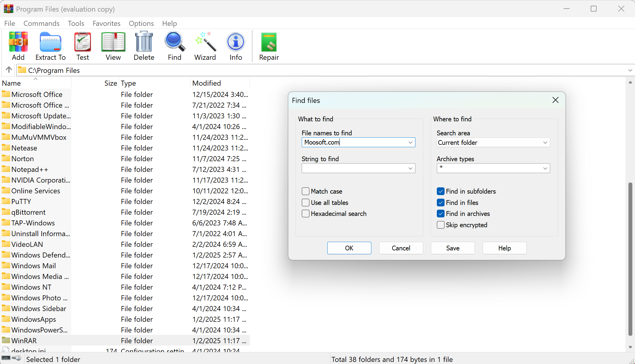
Task: Select the Notepad++ folder icon
Action: coord(6,169)
